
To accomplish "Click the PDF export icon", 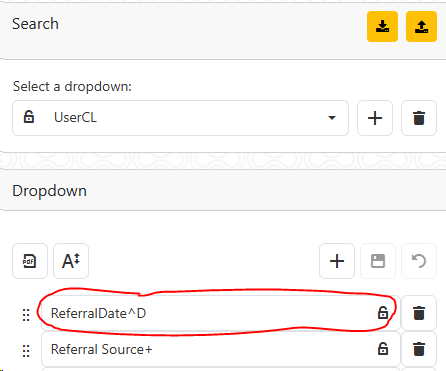I will point(30,261).
